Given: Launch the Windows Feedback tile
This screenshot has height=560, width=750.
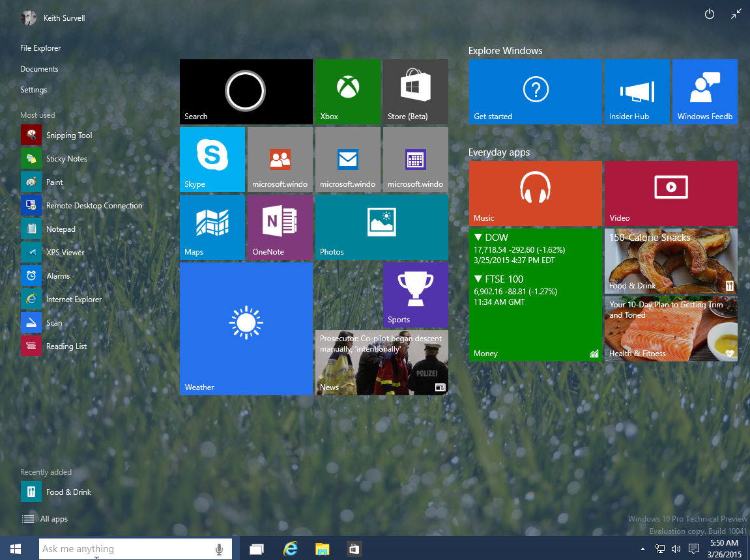Looking at the screenshot, I should [704, 92].
